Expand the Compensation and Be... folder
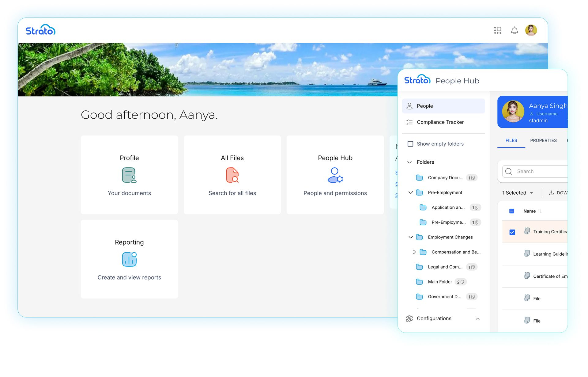The height and width of the screenshot is (377, 588). [x=414, y=252]
